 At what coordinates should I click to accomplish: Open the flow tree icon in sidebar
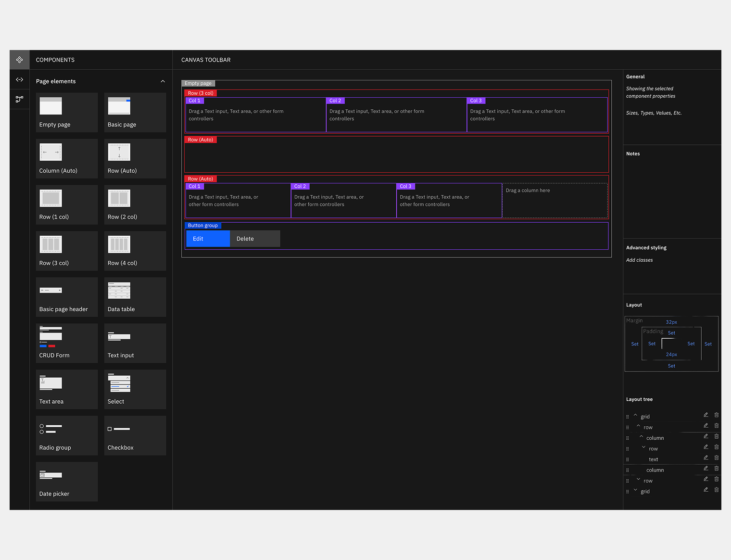click(19, 99)
